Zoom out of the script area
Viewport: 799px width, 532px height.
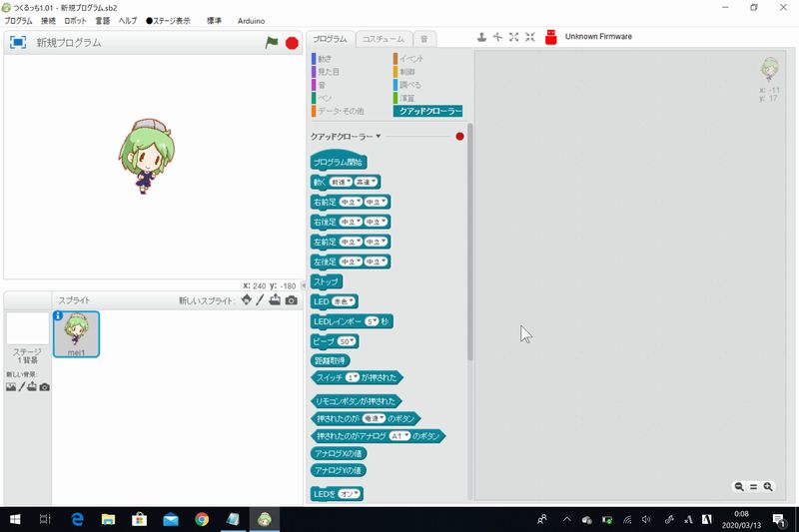click(739, 486)
